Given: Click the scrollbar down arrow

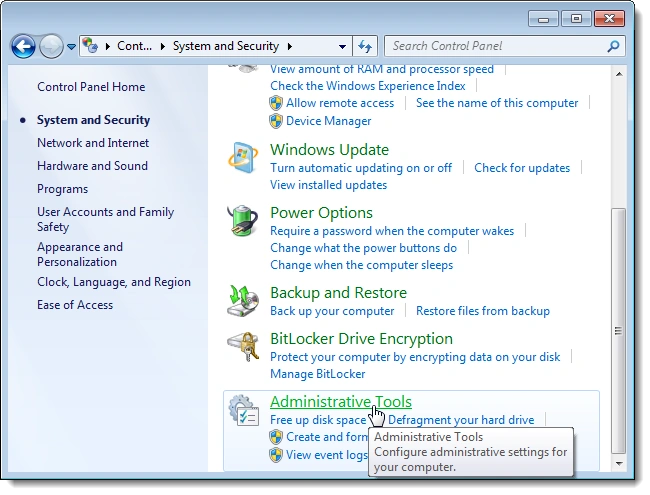Looking at the screenshot, I should (619, 463).
